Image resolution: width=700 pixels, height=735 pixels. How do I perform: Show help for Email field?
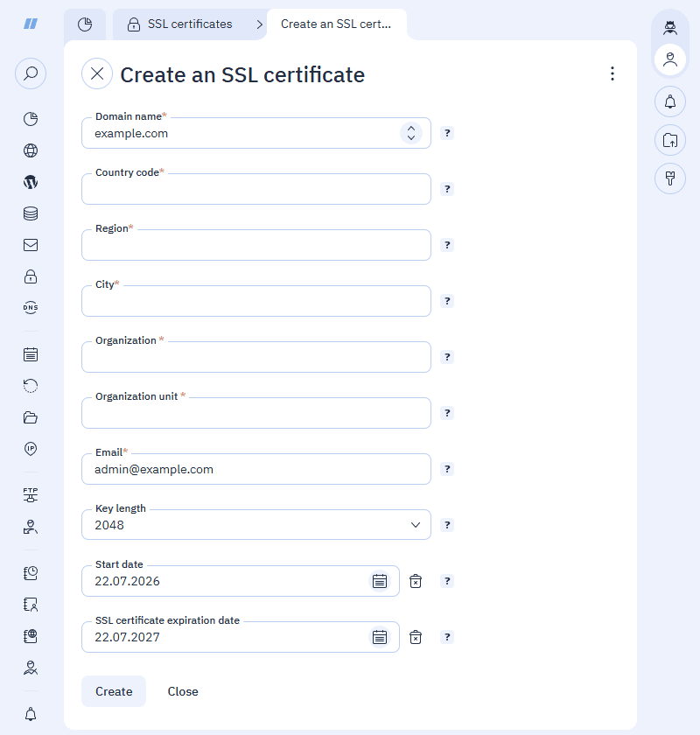click(447, 469)
